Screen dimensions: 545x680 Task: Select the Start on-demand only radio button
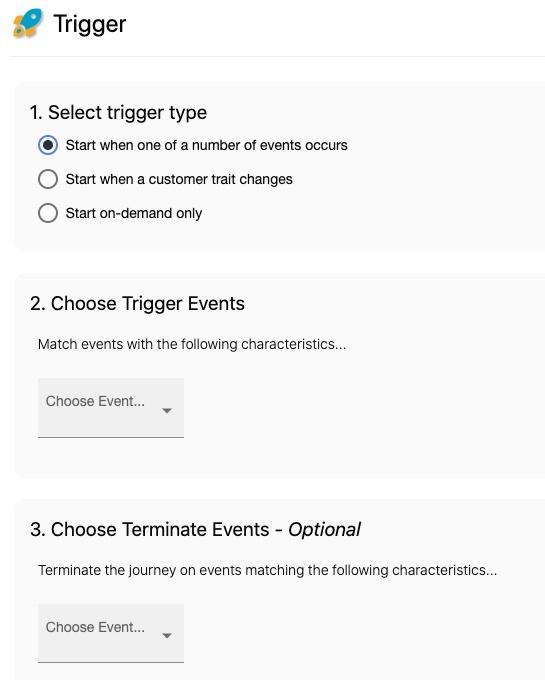[48, 213]
